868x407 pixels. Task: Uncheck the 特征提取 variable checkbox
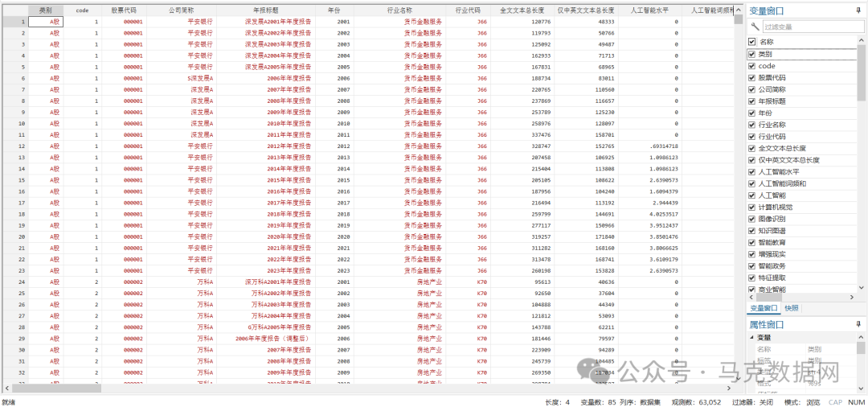coord(751,277)
